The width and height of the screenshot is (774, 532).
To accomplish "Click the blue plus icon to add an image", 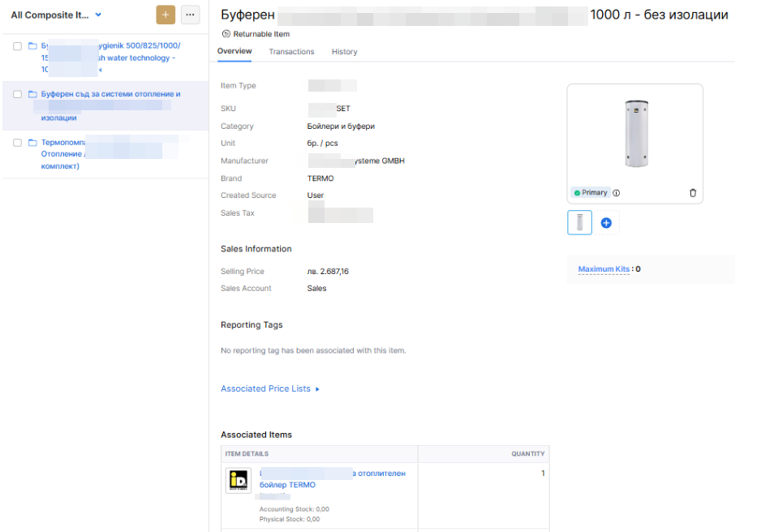I will (606, 222).
